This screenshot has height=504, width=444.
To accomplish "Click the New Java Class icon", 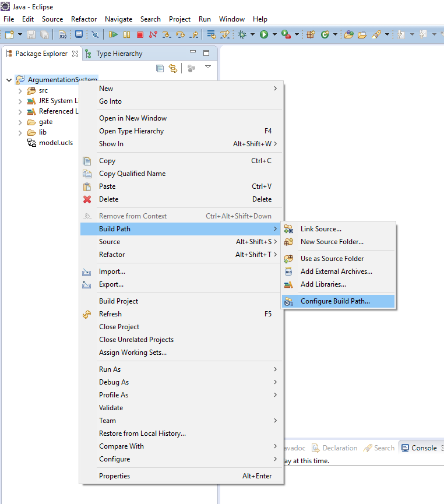I will pos(325,34).
